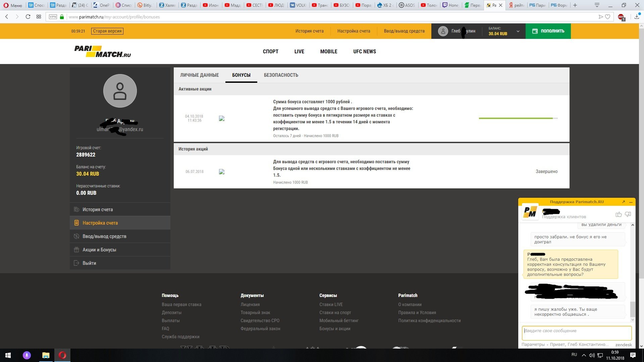The image size is (644, 362).
Task: Click the VPN badge in address bar
Action: (x=53, y=17)
